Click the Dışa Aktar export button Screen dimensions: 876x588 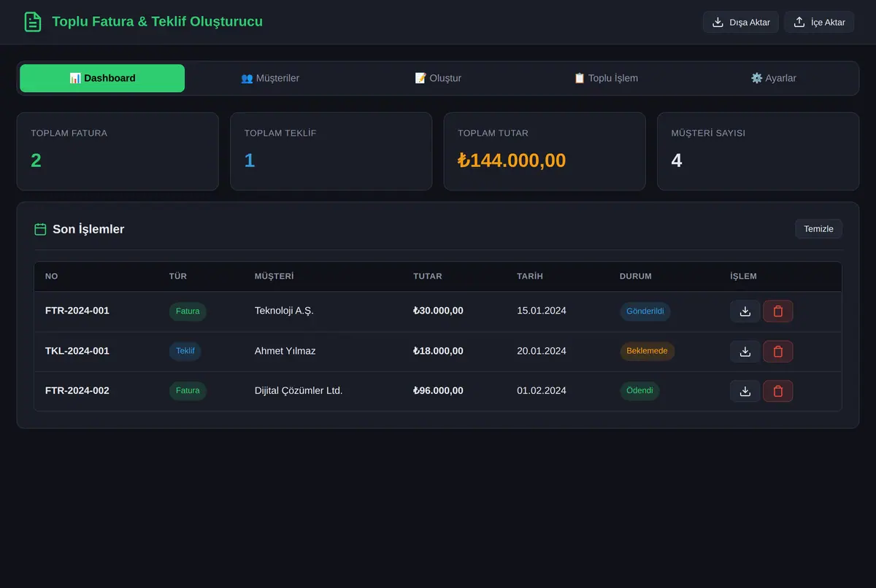pos(741,22)
